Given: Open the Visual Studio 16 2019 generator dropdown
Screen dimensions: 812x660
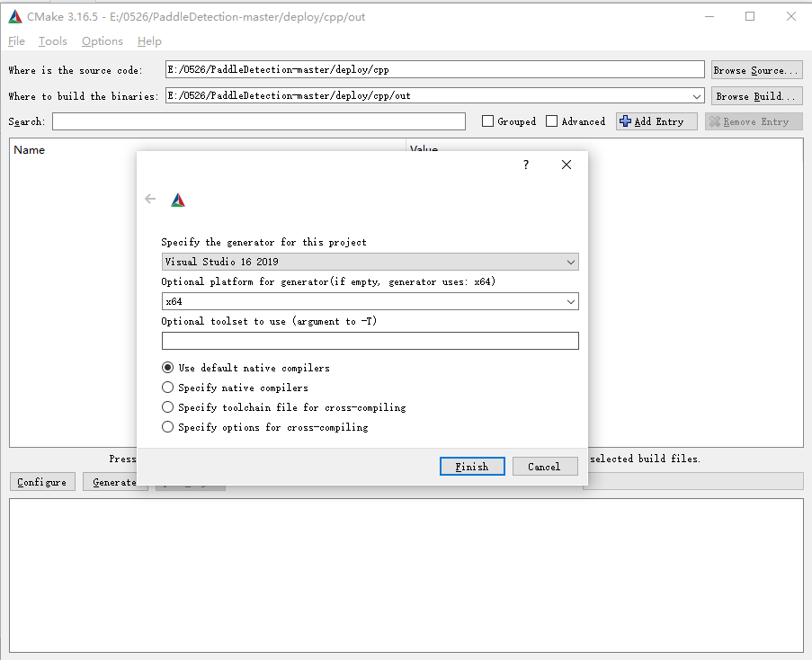Looking at the screenshot, I should tap(370, 262).
